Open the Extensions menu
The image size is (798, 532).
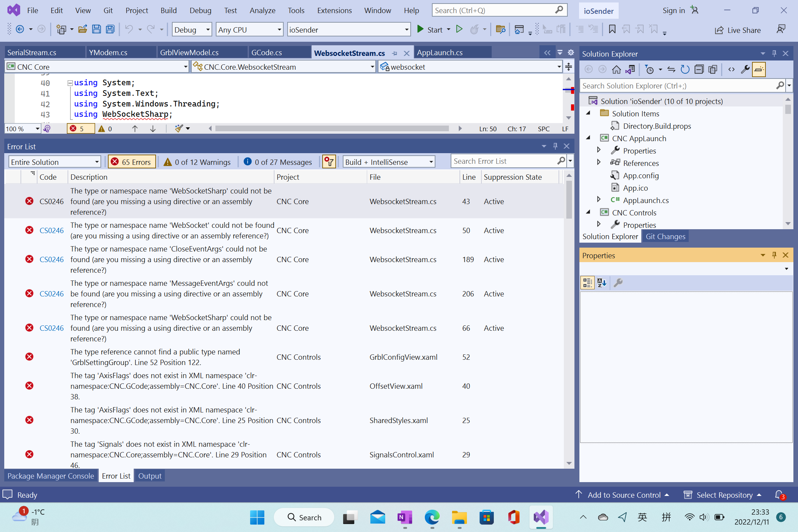334,10
